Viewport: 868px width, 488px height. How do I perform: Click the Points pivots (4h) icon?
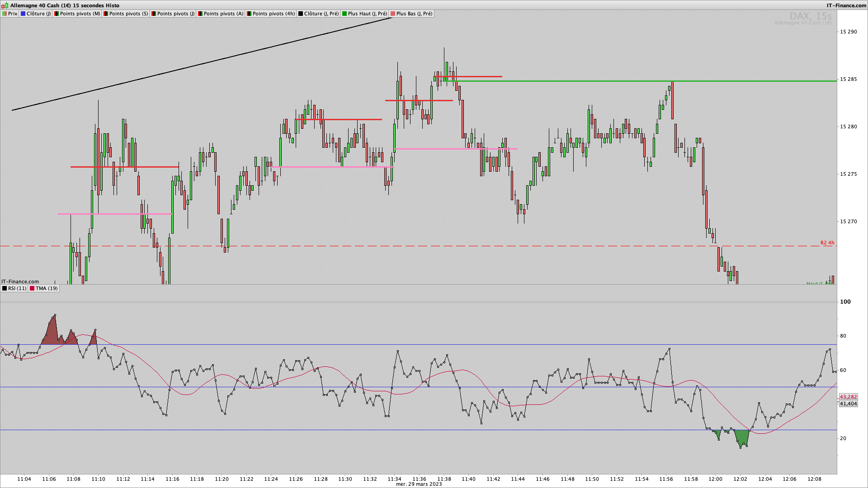click(x=249, y=14)
